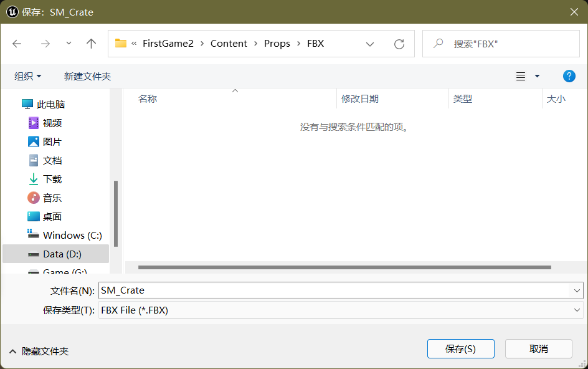This screenshot has height=369, width=588.
Task: Sort by 修改日期 column header
Action: pyautogui.click(x=360, y=98)
